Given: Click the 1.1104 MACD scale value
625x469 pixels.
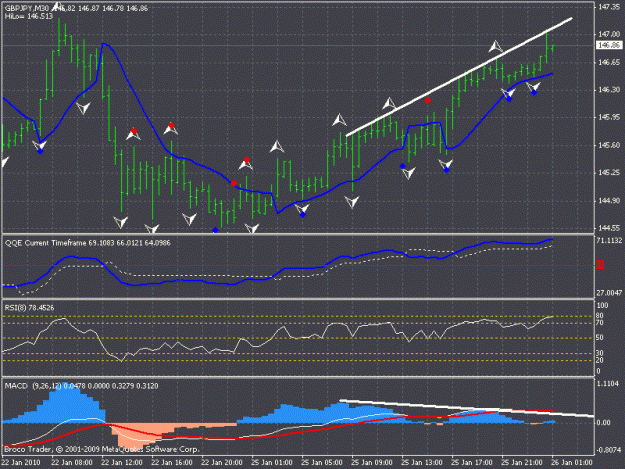Looking at the screenshot, I should pyautogui.click(x=608, y=383).
